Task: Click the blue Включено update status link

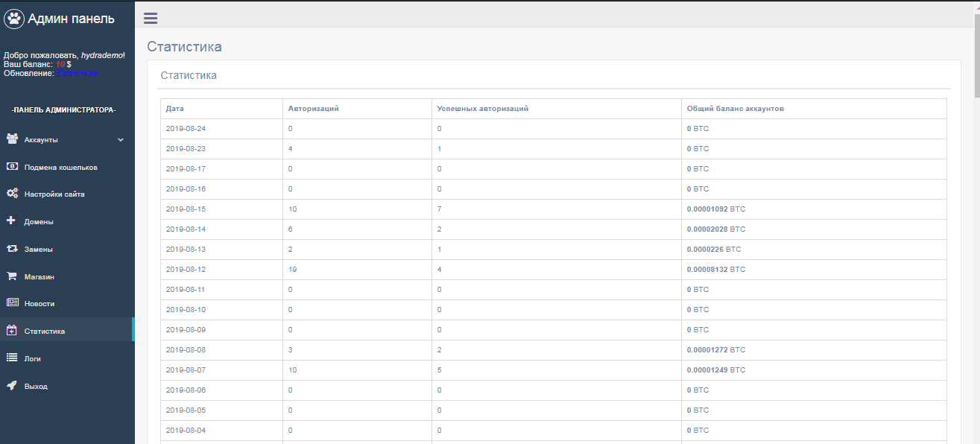Action: pos(78,73)
